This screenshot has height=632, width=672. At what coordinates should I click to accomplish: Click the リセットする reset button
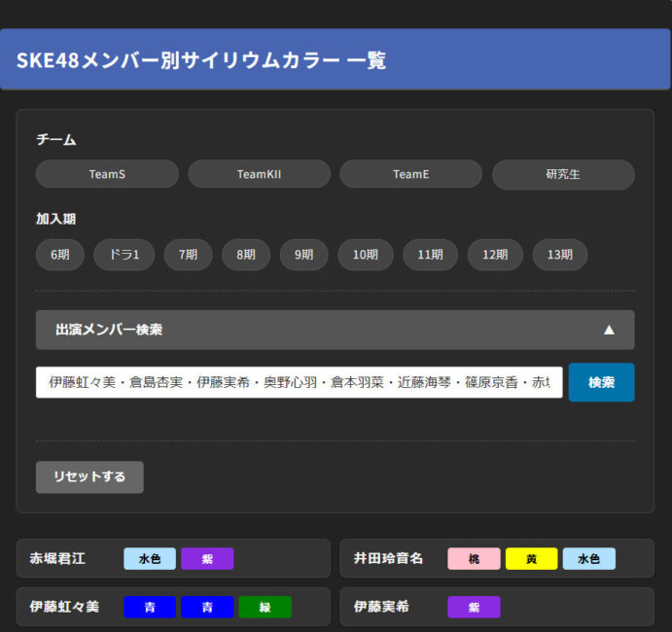[x=89, y=476]
